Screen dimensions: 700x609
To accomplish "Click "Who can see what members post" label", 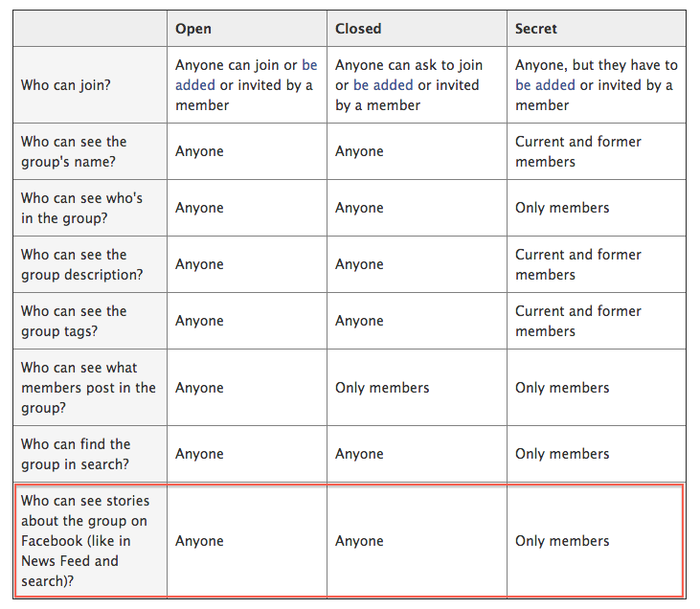I will point(88,388).
